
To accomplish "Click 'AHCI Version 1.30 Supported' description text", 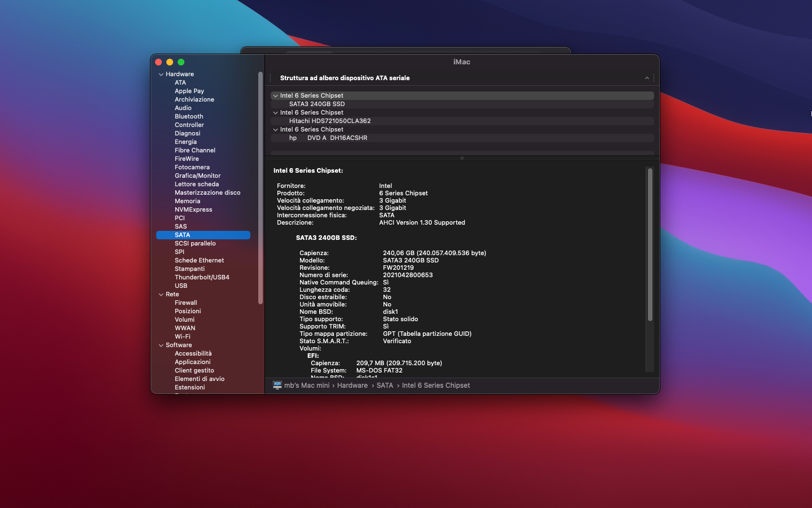I will coord(422,222).
